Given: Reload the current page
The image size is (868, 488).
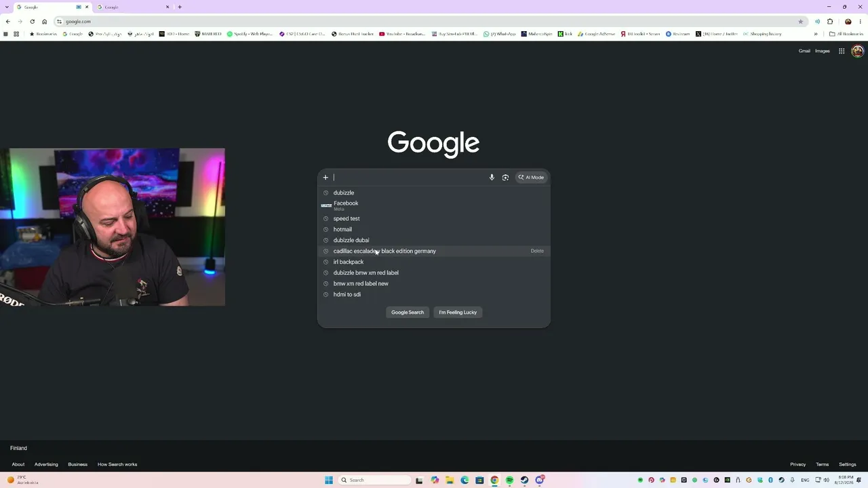Looking at the screenshot, I should click(x=32, y=22).
